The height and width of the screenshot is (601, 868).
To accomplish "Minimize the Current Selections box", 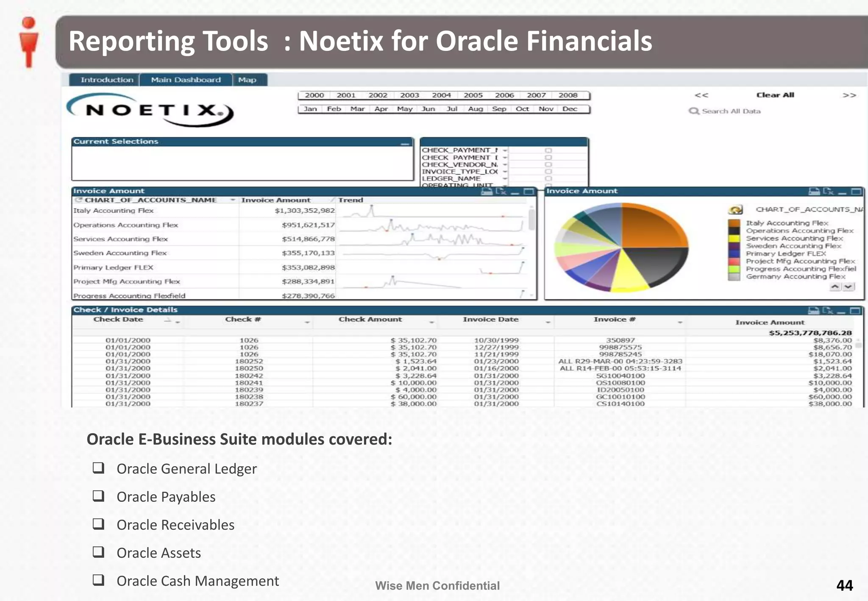I will pyautogui.click(x=405, y=144).
